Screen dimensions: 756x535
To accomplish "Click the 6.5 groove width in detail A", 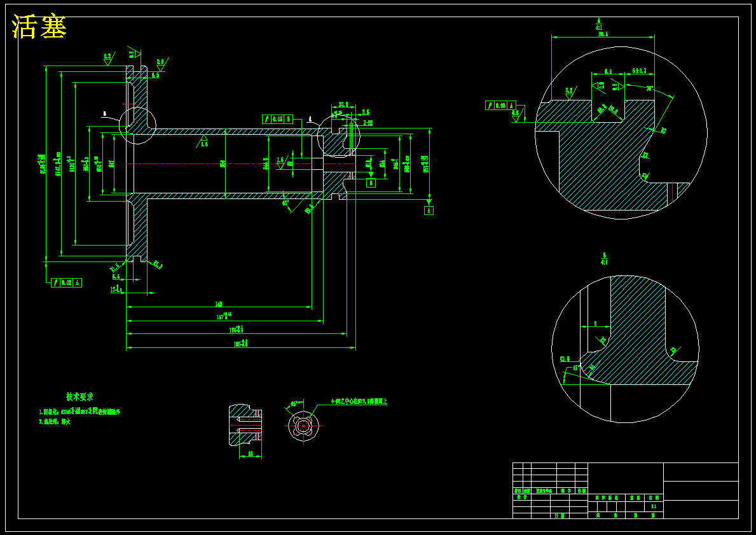I will point(607,71).
